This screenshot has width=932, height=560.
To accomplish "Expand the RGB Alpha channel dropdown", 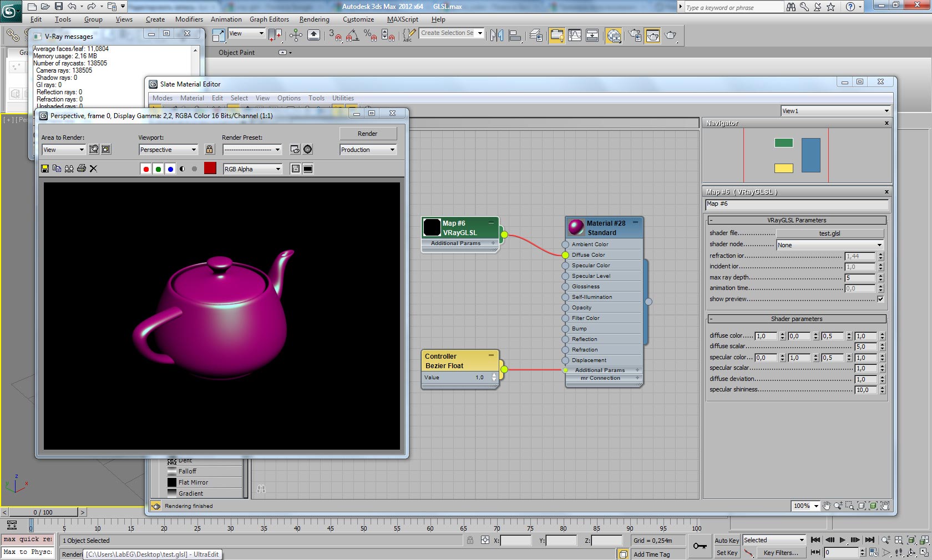I will (x=253, y=169).
